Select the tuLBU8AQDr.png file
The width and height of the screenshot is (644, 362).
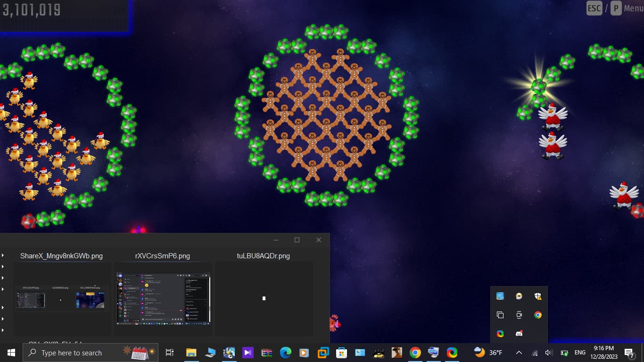click(x=264, y=298)
